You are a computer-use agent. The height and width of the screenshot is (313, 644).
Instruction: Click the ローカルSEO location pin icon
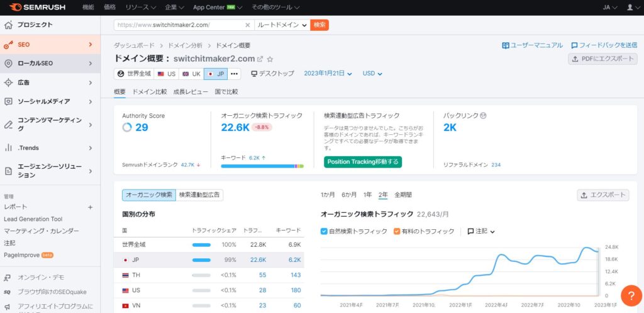pos(8,64)
